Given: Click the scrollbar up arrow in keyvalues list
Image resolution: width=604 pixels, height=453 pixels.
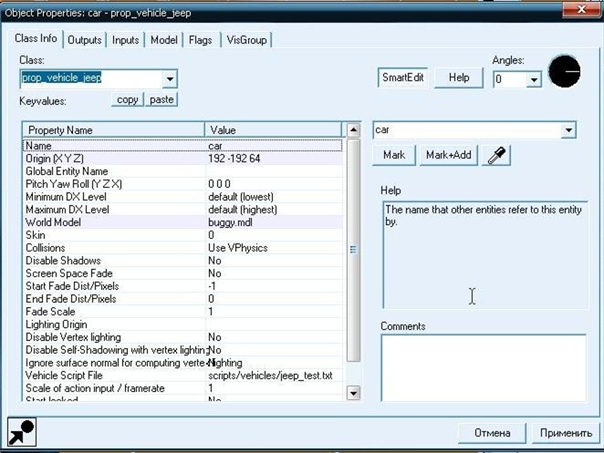Looking at the screenshot, I should [x=353, y=130].
